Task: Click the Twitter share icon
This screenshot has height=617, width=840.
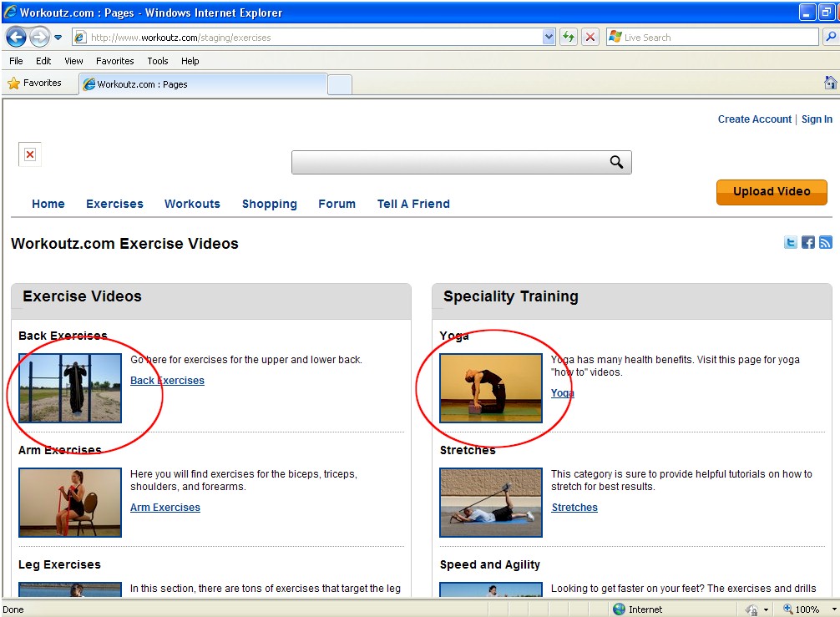Action: point(790,243)
